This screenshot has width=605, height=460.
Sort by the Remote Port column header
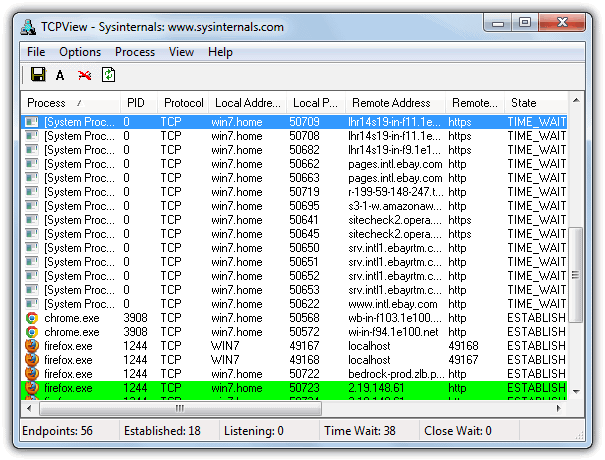(475, 103)
